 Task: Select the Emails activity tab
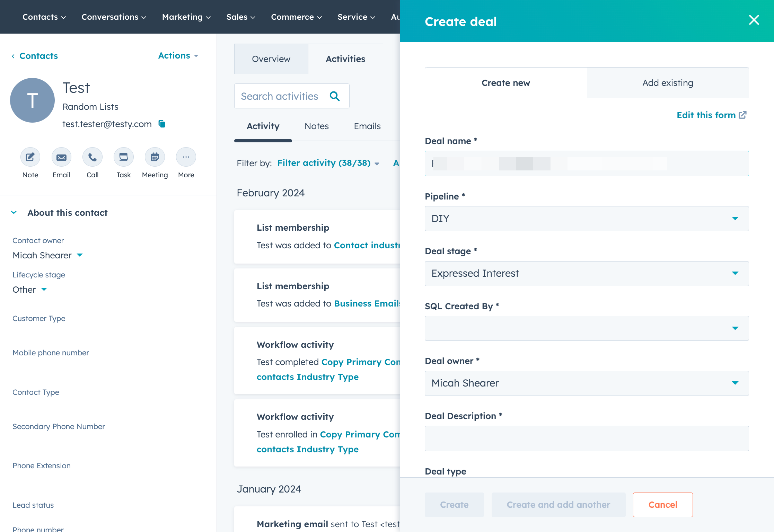[x=367, y=126]
